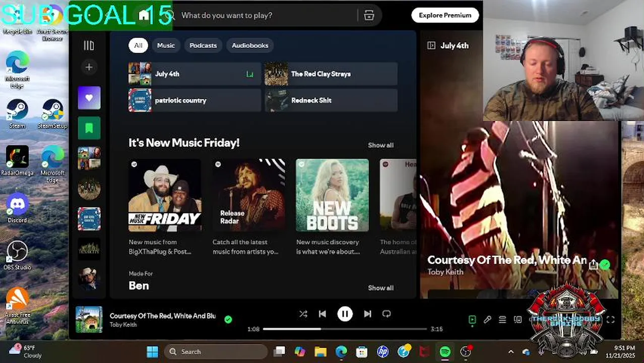Click Show all next to New Music Friday
This screenshot has height=363, width=644.
pos(380,145)
